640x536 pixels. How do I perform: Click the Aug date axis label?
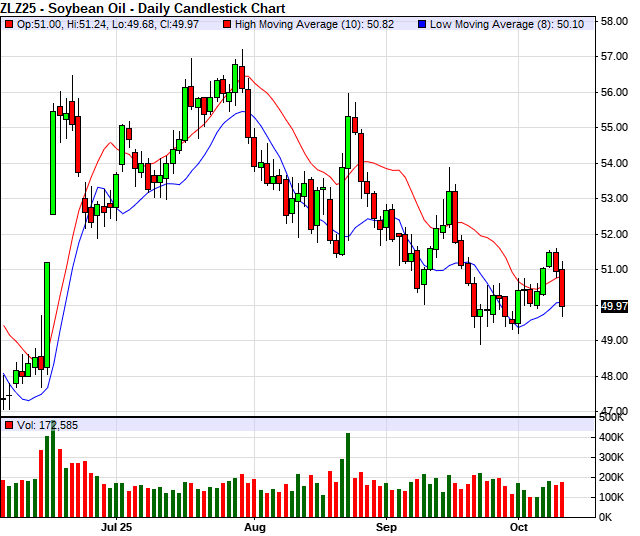[255, 527]
